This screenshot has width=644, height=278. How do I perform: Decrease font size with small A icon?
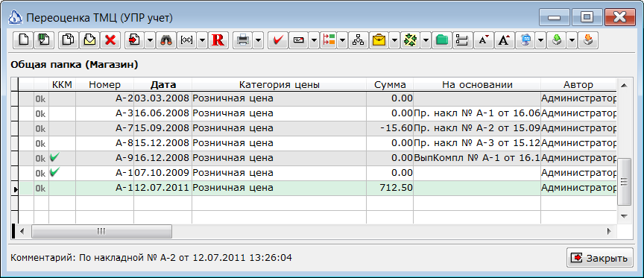click(484, 40)
